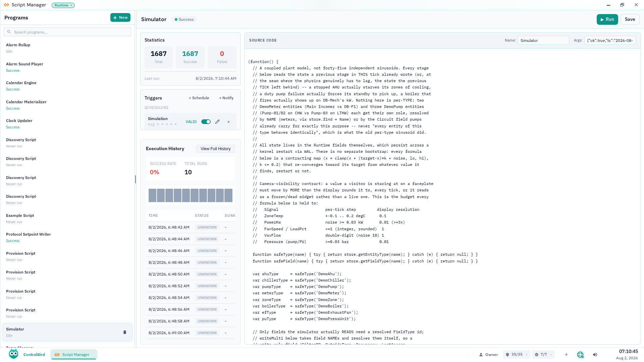This screenshot has height=362, width=644.
Task: Select the Calendar Materializer program
Action: coord(67,105)
